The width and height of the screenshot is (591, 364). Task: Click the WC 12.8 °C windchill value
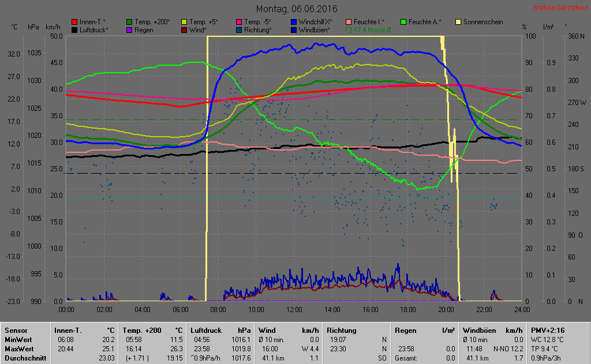[x=547, y=340]
